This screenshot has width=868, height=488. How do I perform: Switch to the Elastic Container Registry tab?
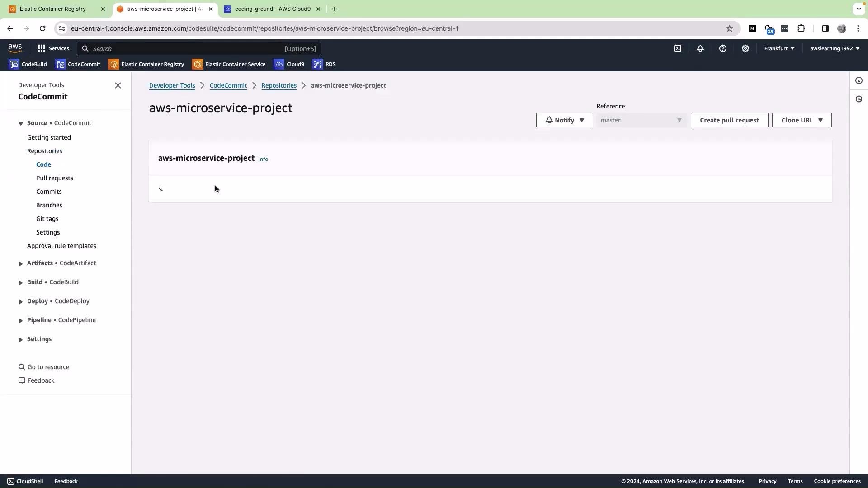click(53, 9)
